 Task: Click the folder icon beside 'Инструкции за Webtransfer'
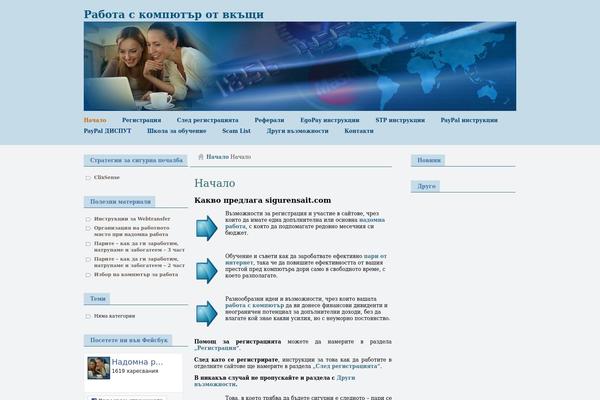(88, 219)
